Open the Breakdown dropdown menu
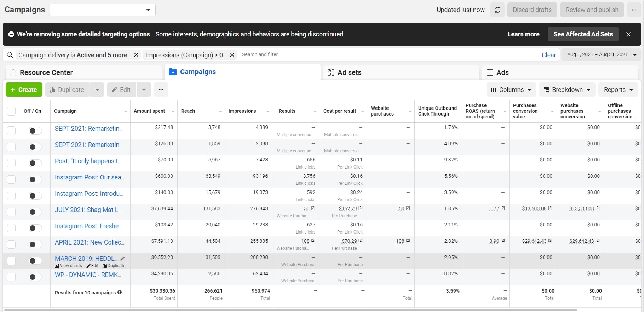Screen dimensions: 644x312 (567, 90)
